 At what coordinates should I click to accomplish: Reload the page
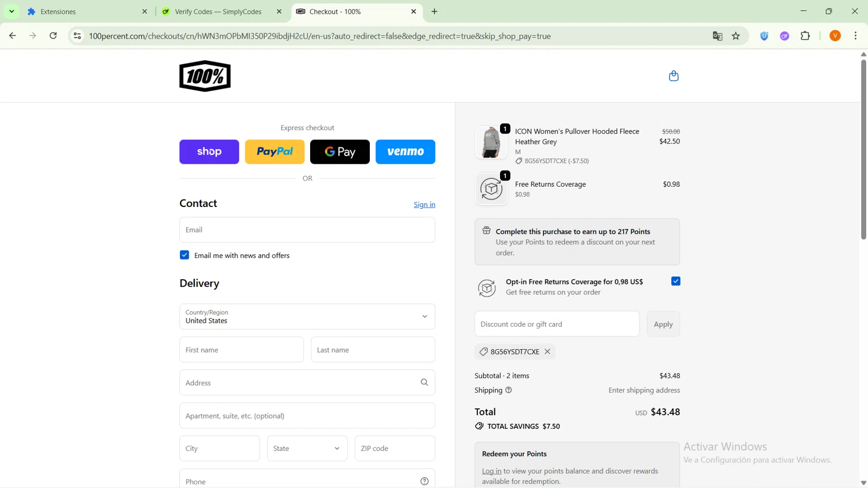pos(53,36)
